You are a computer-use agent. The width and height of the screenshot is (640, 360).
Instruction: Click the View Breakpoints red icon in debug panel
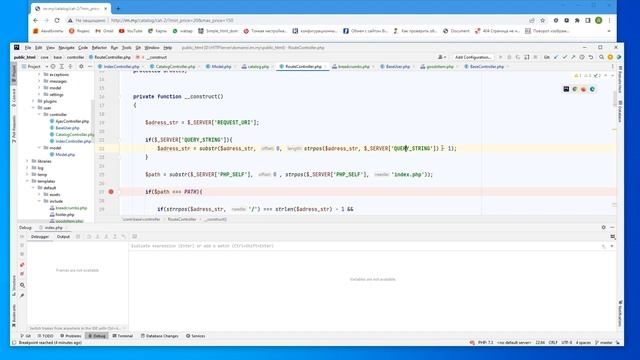(22, 265)
